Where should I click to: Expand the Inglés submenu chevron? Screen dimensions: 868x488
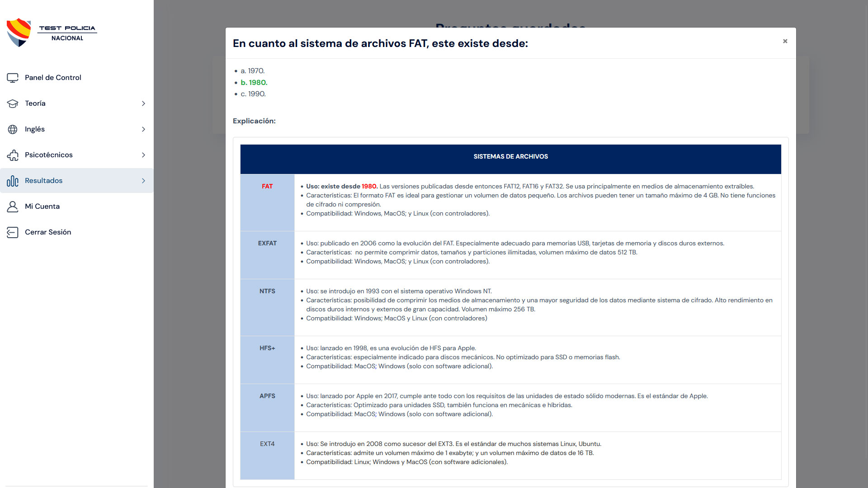coord(143,129)
